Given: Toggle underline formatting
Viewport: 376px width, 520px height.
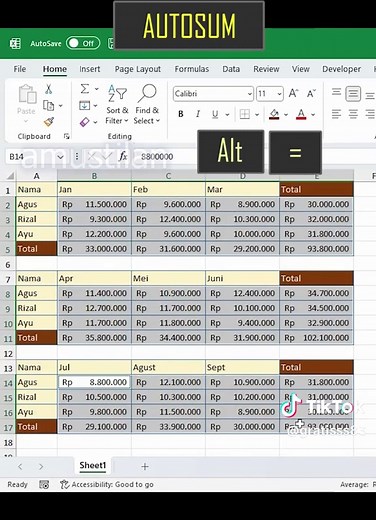Looking at the screenshot, I should click(215, 114).
